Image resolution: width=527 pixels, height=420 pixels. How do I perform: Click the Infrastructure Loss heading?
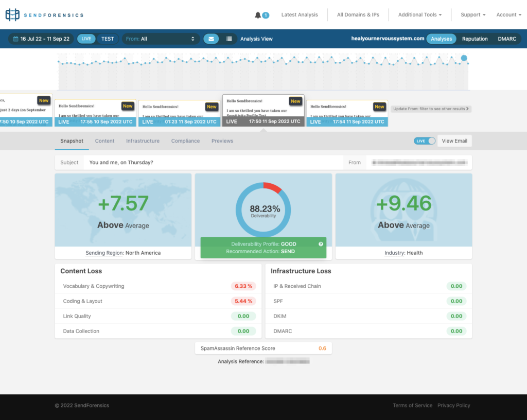(x=301, y=271)
